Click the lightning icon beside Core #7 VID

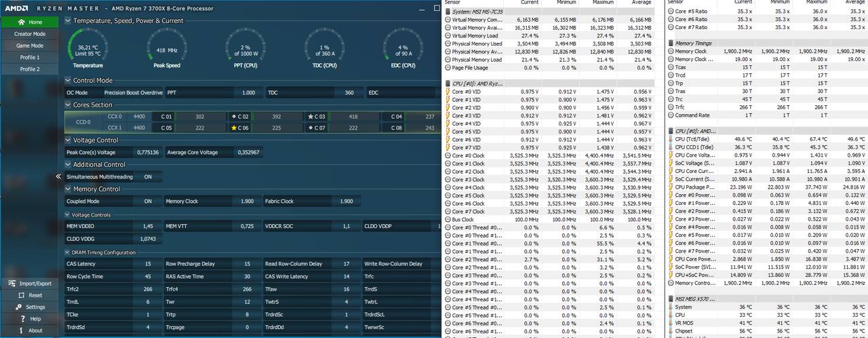pos(448,147)
